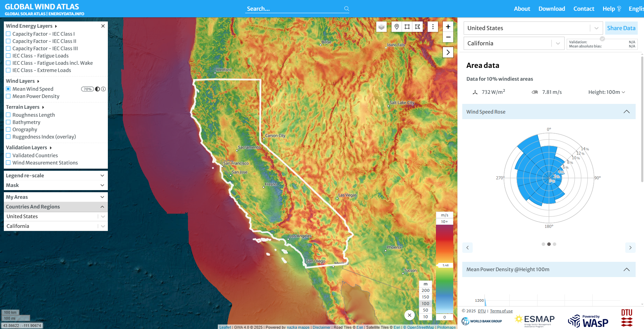
Task: Click the search magnifier icon
Action: point(346,9)
